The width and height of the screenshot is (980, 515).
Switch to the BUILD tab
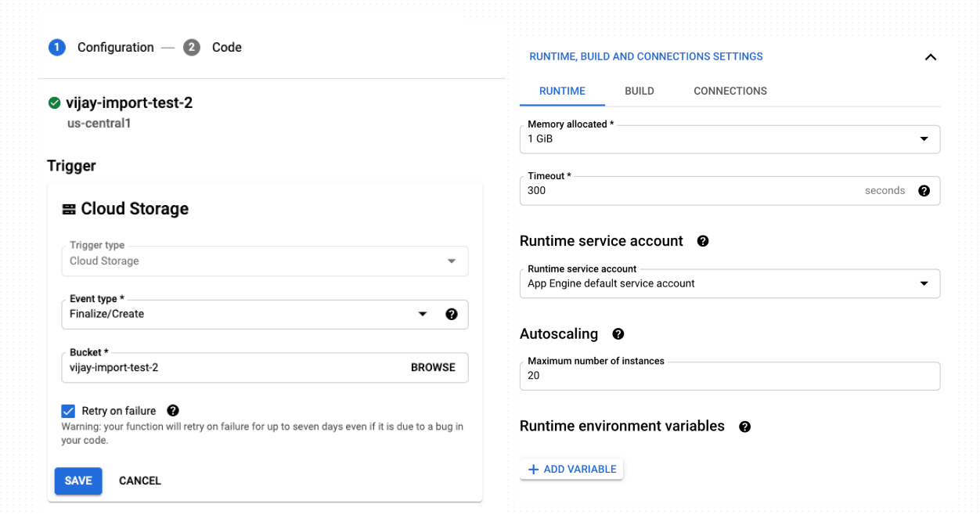click(639, 91)
